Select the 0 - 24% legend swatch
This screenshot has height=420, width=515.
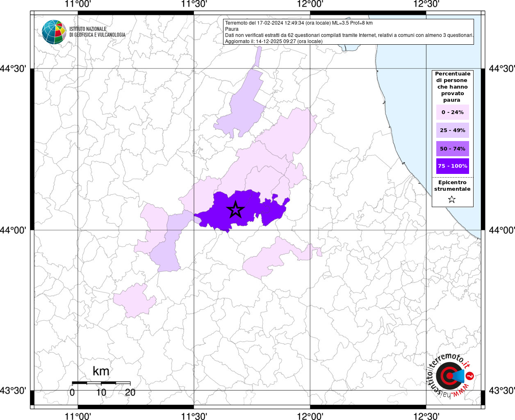[x=453, y=112]
